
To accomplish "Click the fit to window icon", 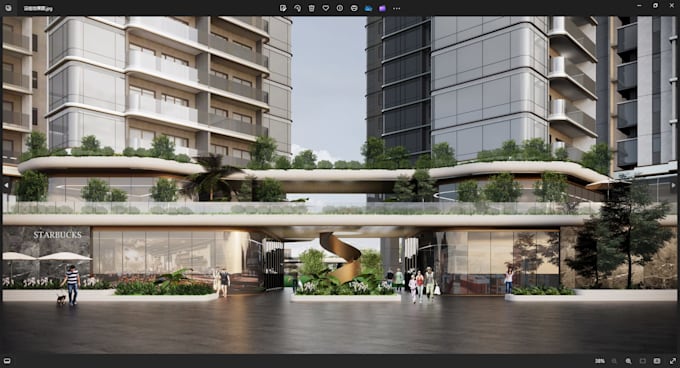I will [x=643, y=361].
